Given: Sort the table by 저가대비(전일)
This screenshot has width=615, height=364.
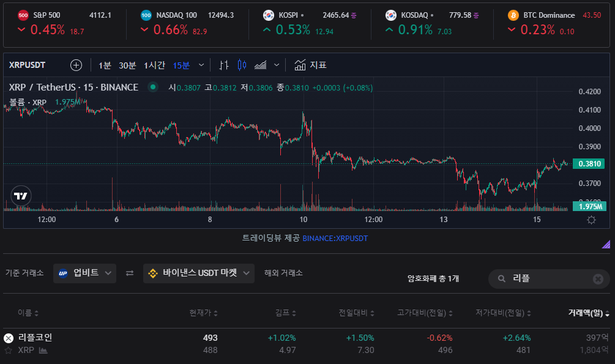Looking at the screenshot, I should 504,313.
